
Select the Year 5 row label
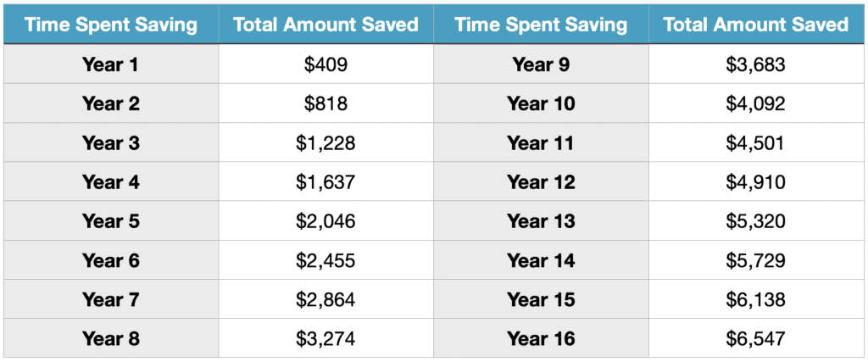(111, 221)
